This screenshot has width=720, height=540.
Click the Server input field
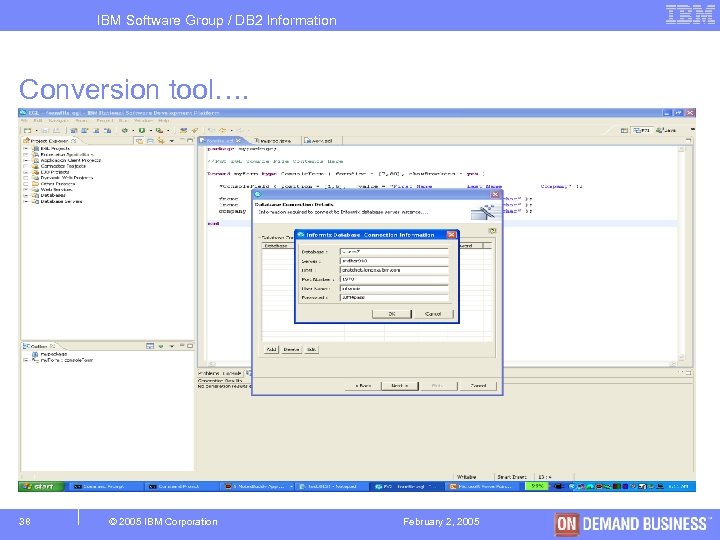click(x=394, y=261)
